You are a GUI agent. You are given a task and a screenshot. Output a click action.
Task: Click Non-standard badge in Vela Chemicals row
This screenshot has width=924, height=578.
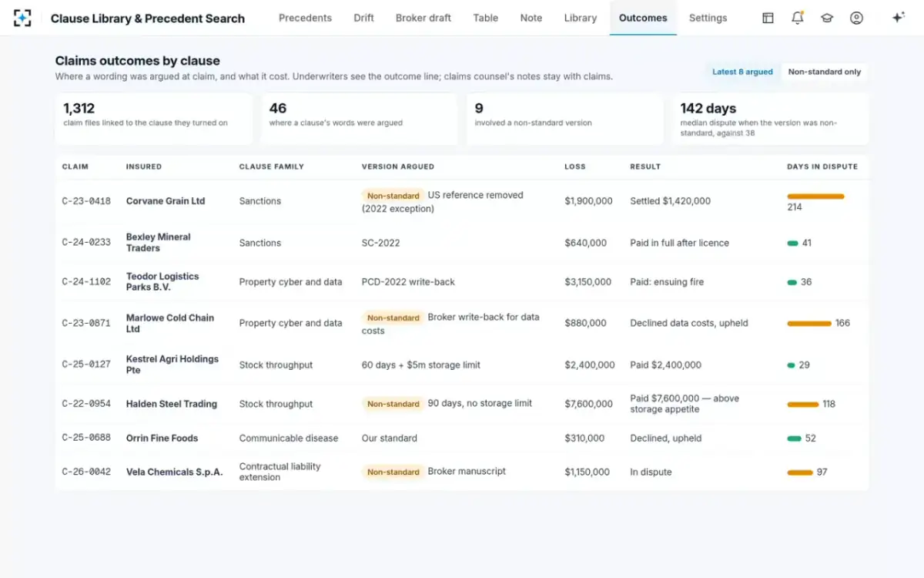click(x=393, y=472)
